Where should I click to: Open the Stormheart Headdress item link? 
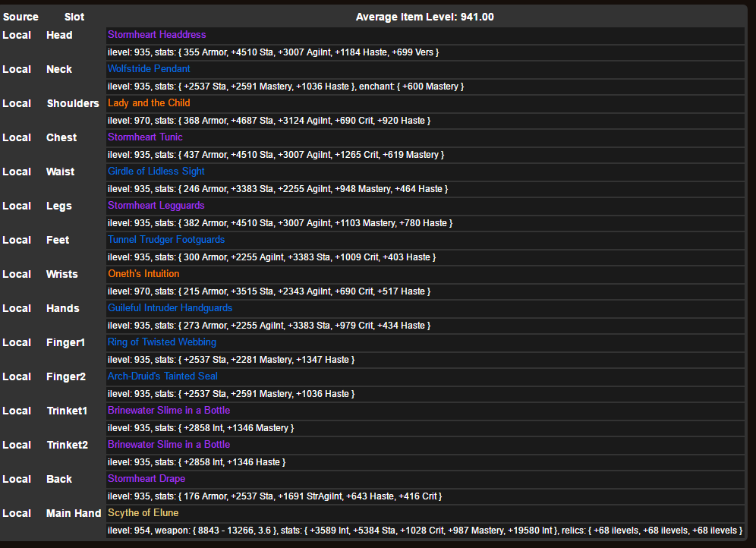[x=156, y=35]
